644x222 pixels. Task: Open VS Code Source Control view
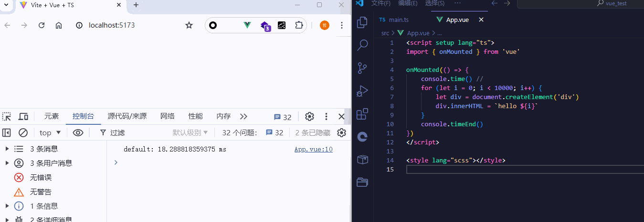click(x=362, y=68)
